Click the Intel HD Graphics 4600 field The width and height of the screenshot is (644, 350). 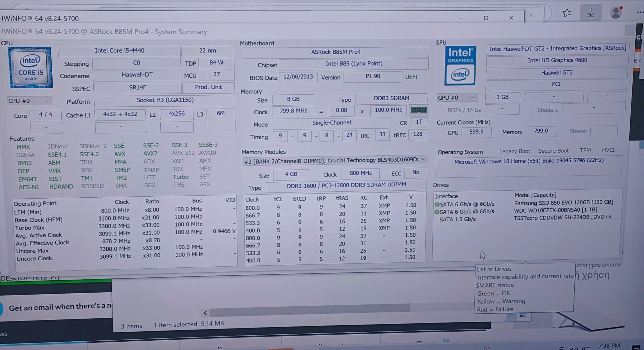(557, 60)
